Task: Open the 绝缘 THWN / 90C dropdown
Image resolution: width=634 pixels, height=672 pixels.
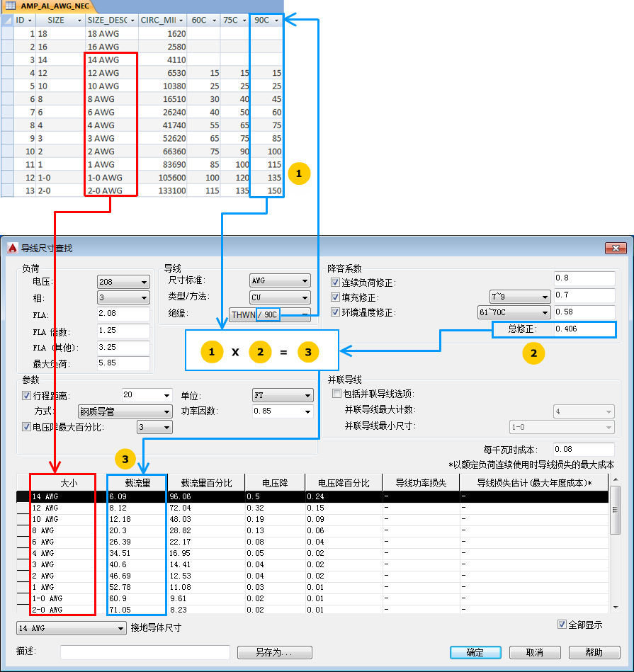Action: coord(270,314)
